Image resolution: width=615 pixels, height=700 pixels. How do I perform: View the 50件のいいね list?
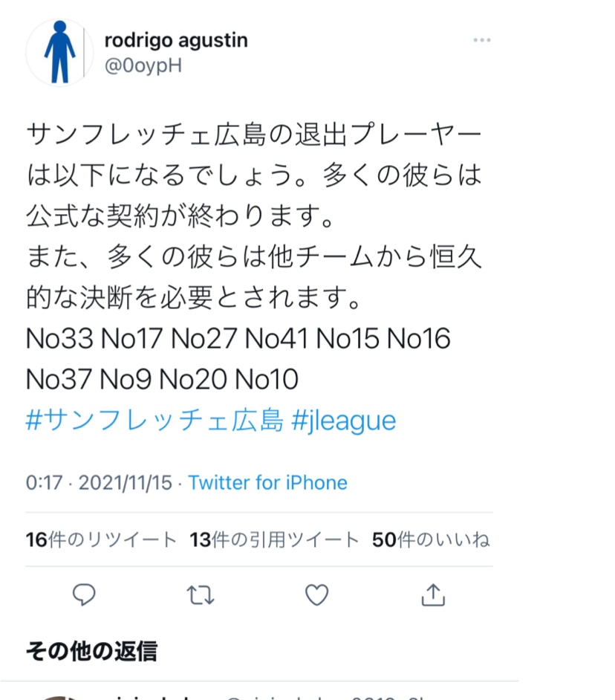pyautogui.click(x=431, y=539)
